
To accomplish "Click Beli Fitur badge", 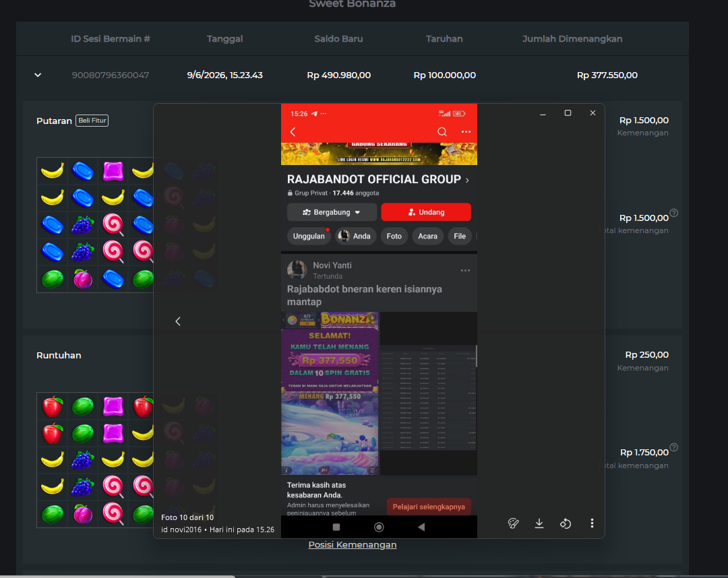I will click(x=92, y=121).
